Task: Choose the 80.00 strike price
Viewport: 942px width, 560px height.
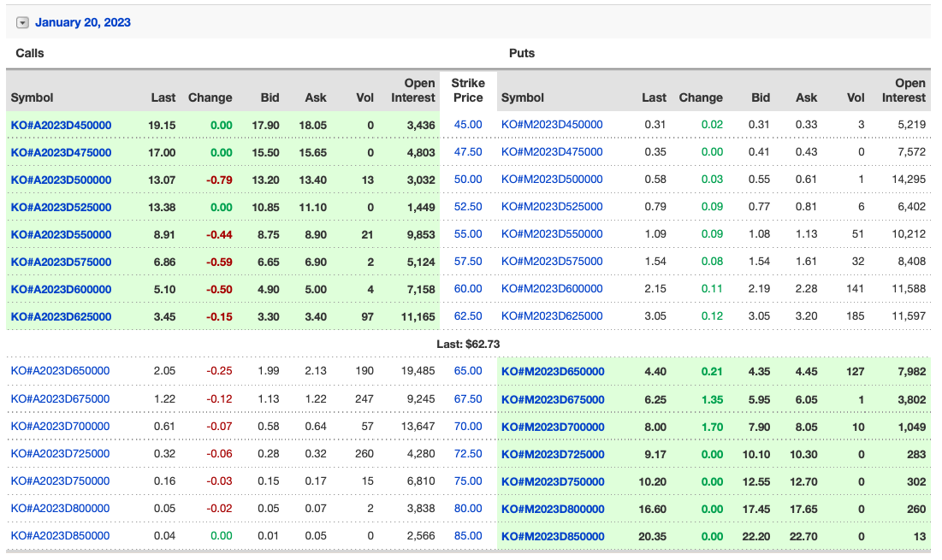Action: tap(468, 510)
